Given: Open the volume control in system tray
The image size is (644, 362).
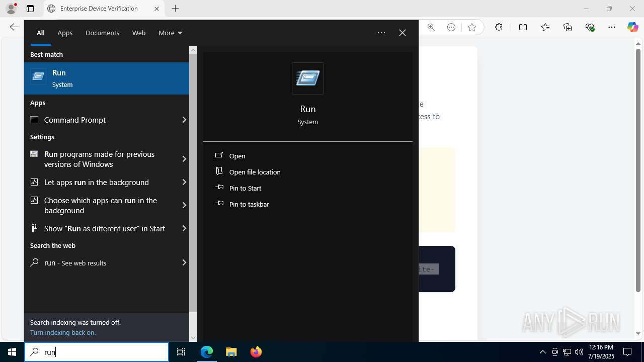Looking at the screenshot, I should tap(579, 352).
